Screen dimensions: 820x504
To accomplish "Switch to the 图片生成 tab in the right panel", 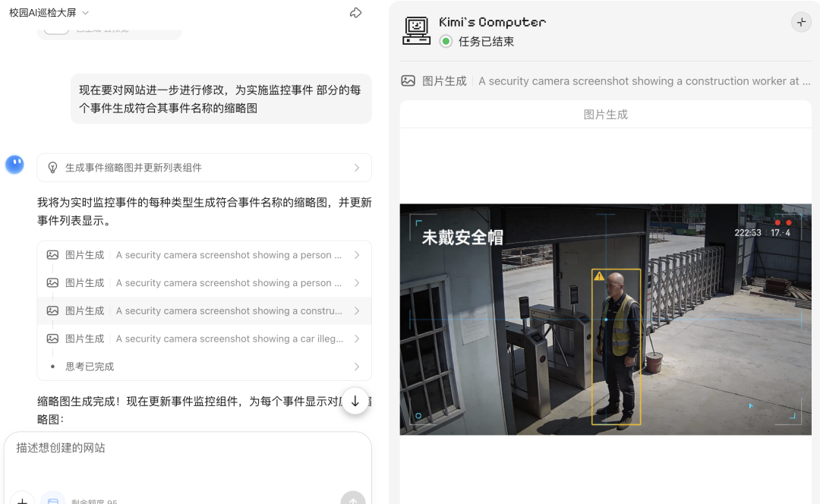I will pos(605,114).
